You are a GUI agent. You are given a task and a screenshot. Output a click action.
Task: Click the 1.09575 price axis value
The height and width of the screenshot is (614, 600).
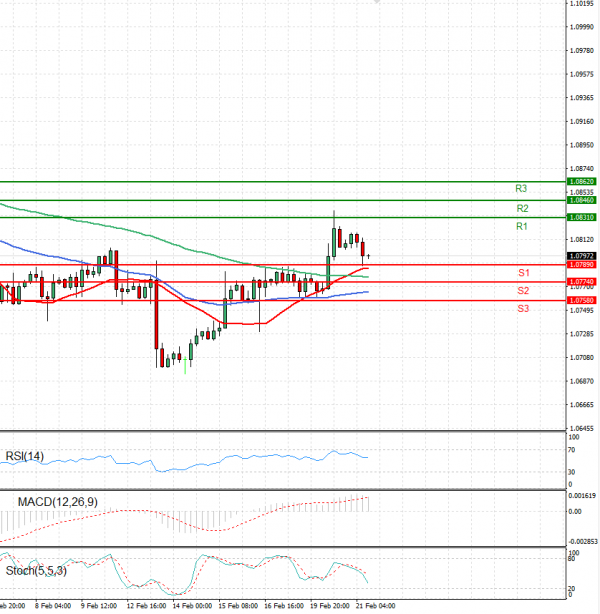[582, 74]
